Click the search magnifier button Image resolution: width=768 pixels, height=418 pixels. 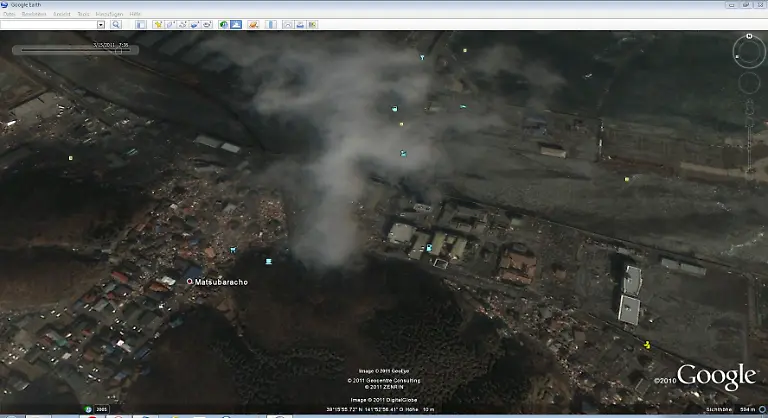tap(116, 24)
